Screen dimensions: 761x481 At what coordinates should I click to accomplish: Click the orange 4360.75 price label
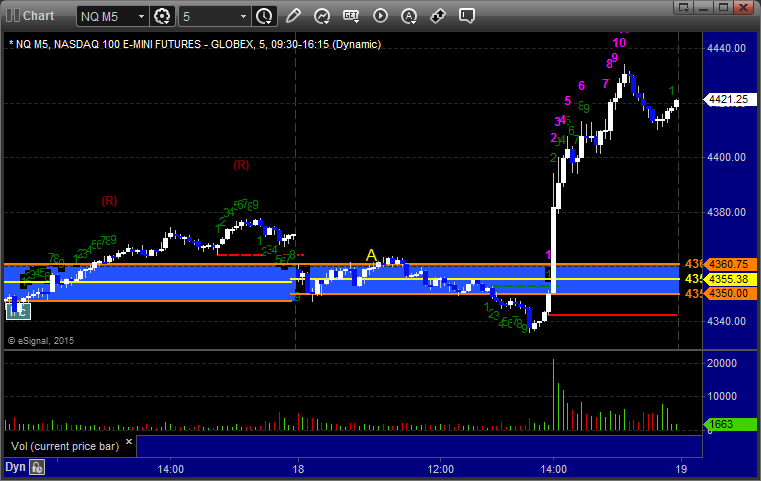tap(728, 265)
